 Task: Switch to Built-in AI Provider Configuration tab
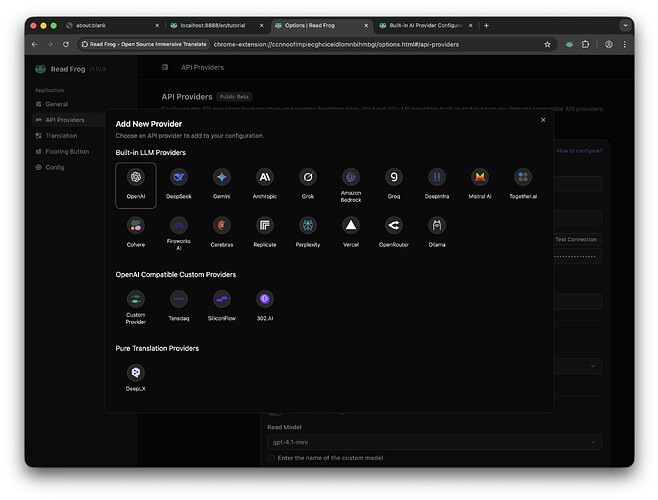point(426,25)
